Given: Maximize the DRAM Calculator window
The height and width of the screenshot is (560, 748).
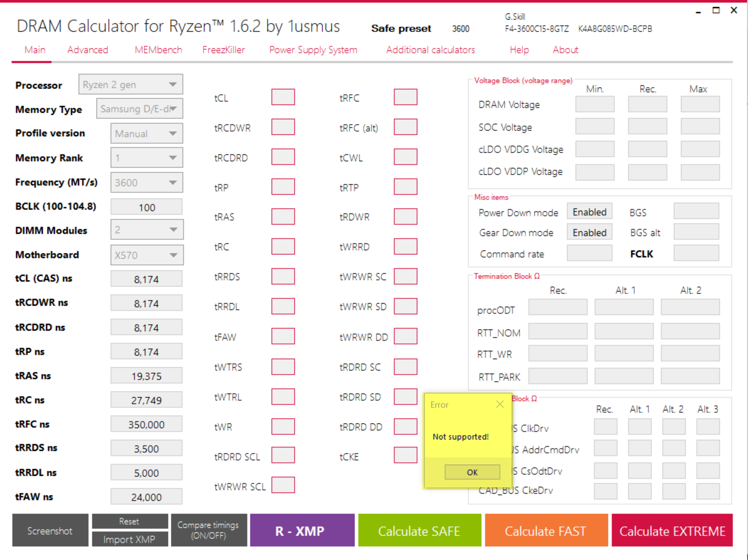Looking at the screenshot, I should point(716,10).
